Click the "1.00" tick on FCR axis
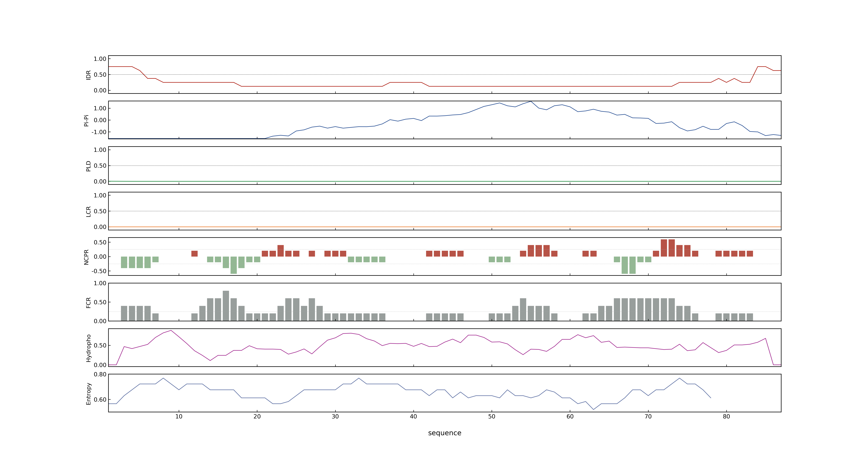 (100, 283)
